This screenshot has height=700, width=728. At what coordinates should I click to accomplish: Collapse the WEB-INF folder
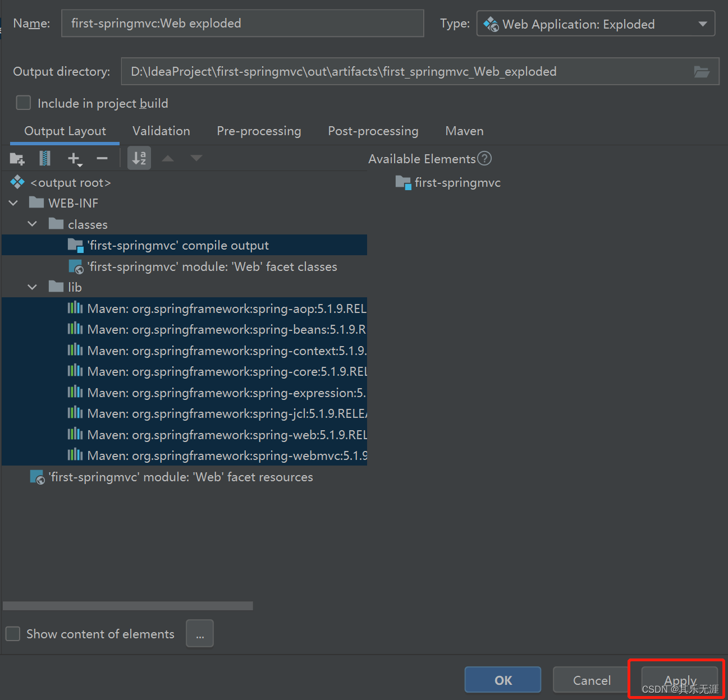pos(13,202)
